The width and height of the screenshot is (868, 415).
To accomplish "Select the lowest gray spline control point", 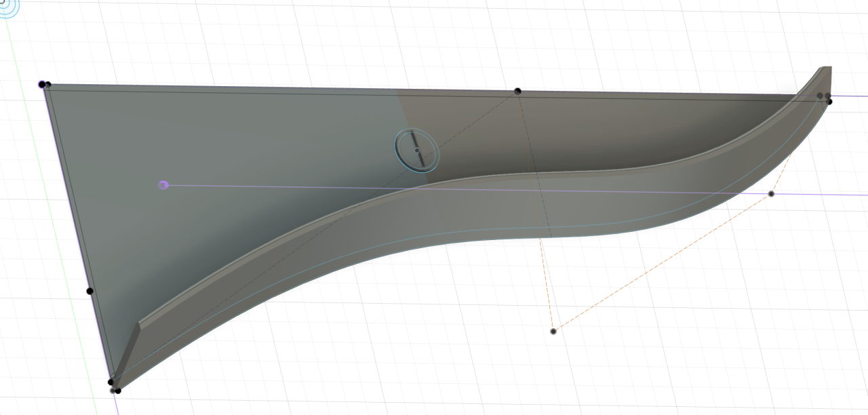I will pyautogui.click(x=553, y=331).
